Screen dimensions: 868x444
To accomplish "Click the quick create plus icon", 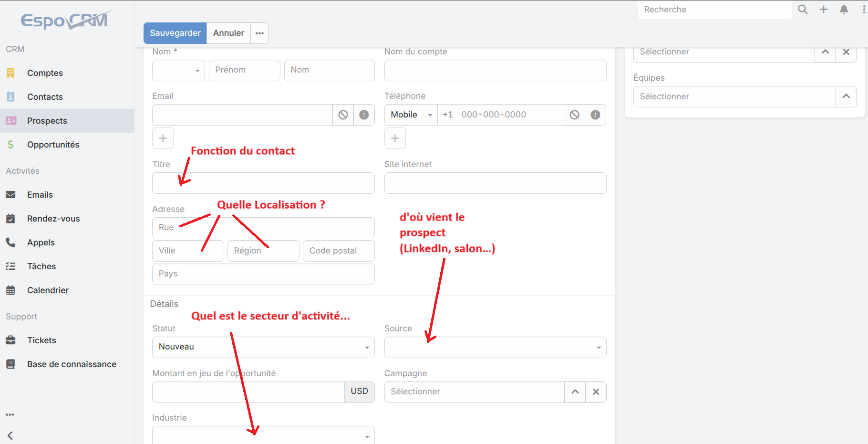I will [x=824, y=10].
